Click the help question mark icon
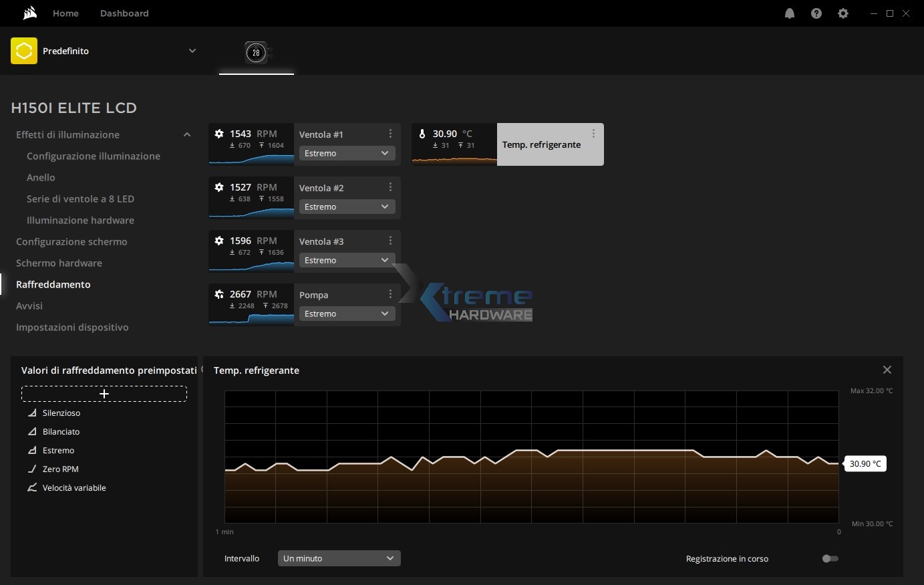This screenshot has height=585, width=924. (816, 13)
